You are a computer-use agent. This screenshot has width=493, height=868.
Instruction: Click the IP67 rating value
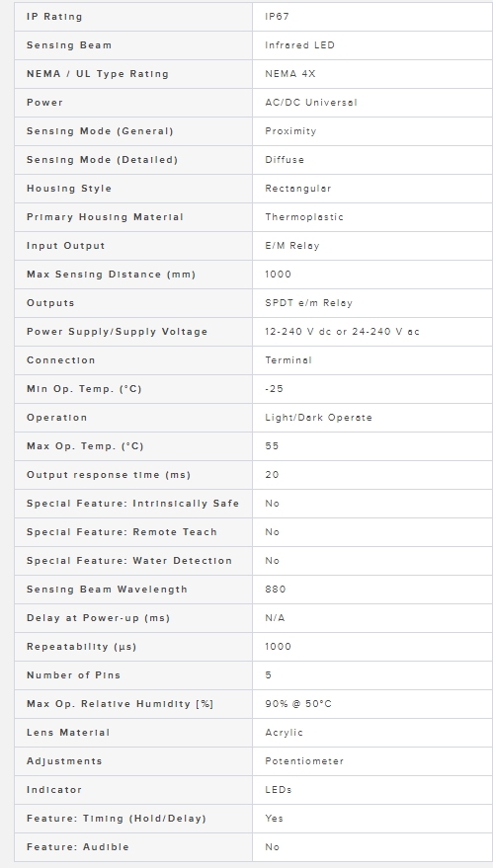click(x=277, y=17)
